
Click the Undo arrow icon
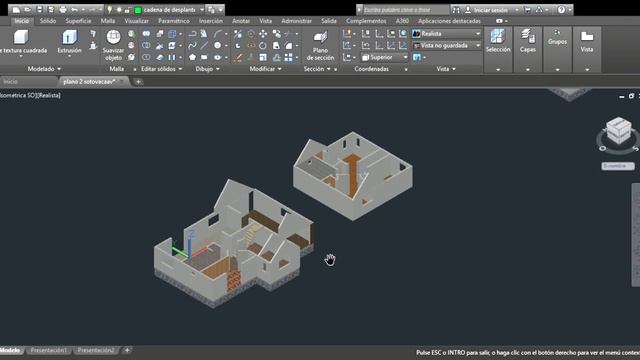pyautogui.click(x=74, y=9)
